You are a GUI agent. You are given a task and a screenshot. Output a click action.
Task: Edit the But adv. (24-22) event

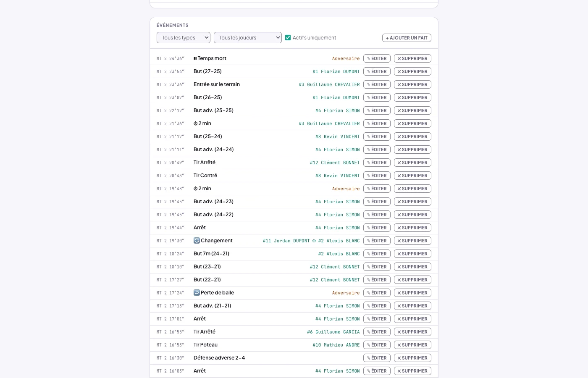tap(377, 215)
